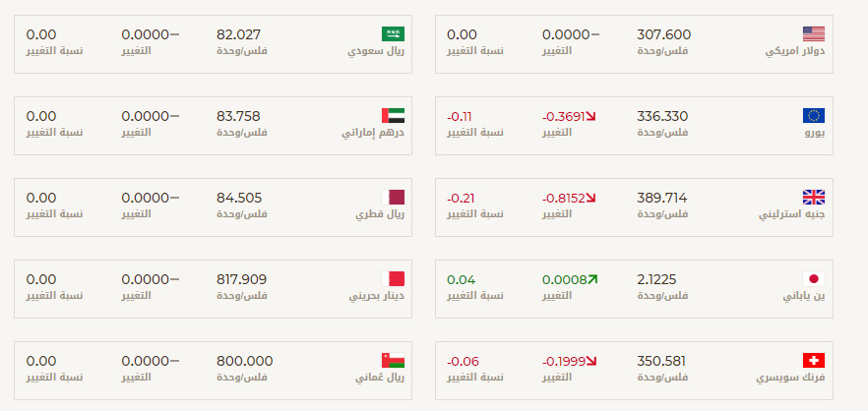Click the ريال سعودي rate value 82.027

(x=238, y=34)
